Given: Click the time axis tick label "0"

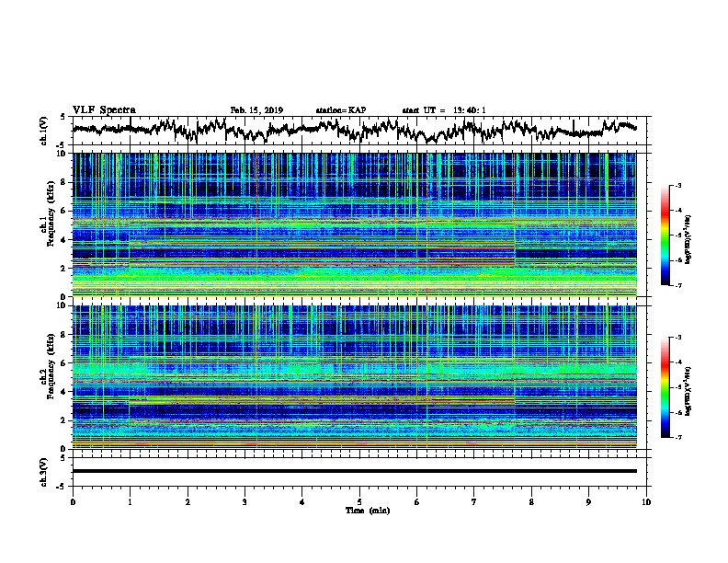Looking at the screenshot, I should point(73,502).
